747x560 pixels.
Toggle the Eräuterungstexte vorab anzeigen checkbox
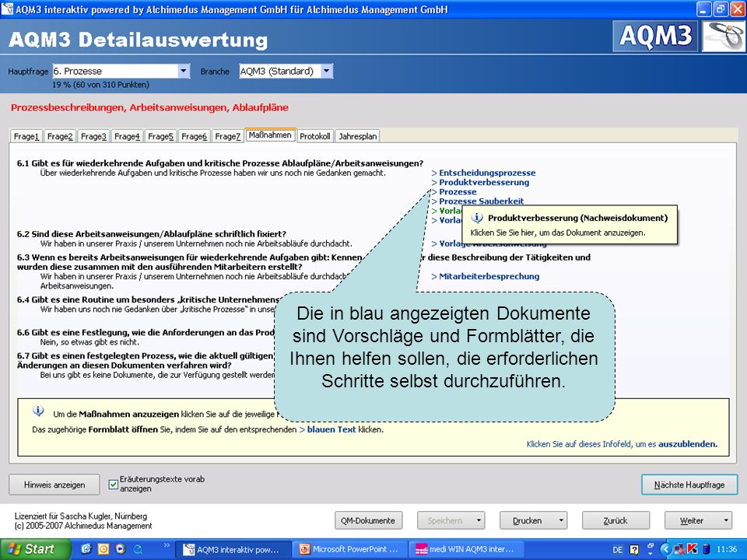tap(114, 485)
